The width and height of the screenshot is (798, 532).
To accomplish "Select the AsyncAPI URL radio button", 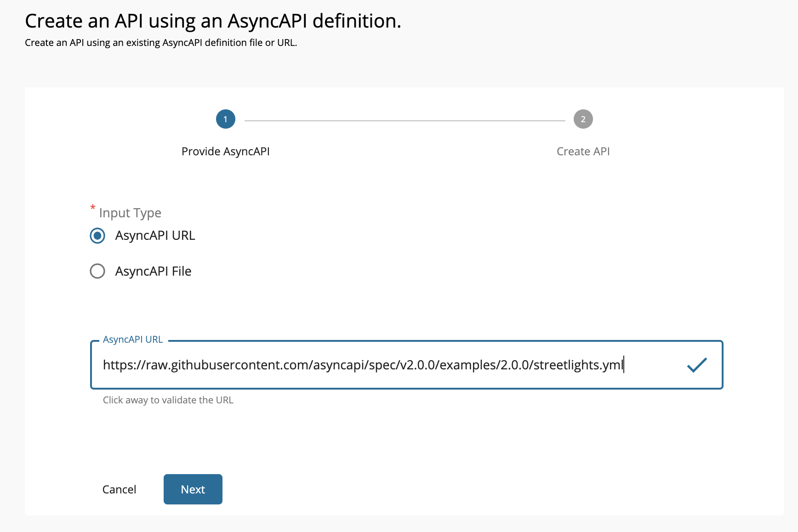I will (97, 236).
